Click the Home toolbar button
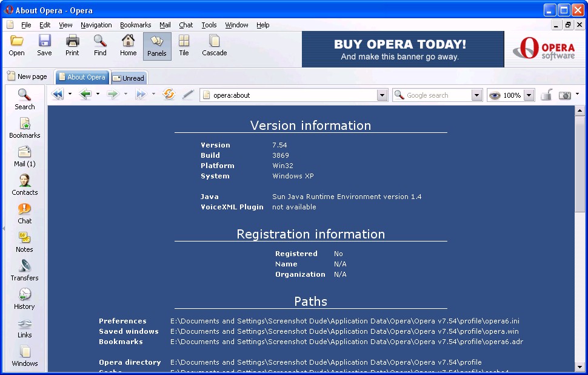 pos(128,46)
